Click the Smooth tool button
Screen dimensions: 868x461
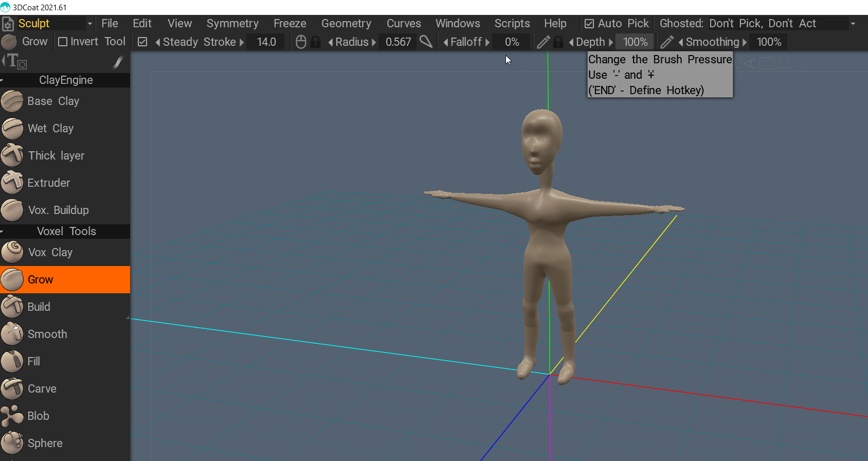47,334
